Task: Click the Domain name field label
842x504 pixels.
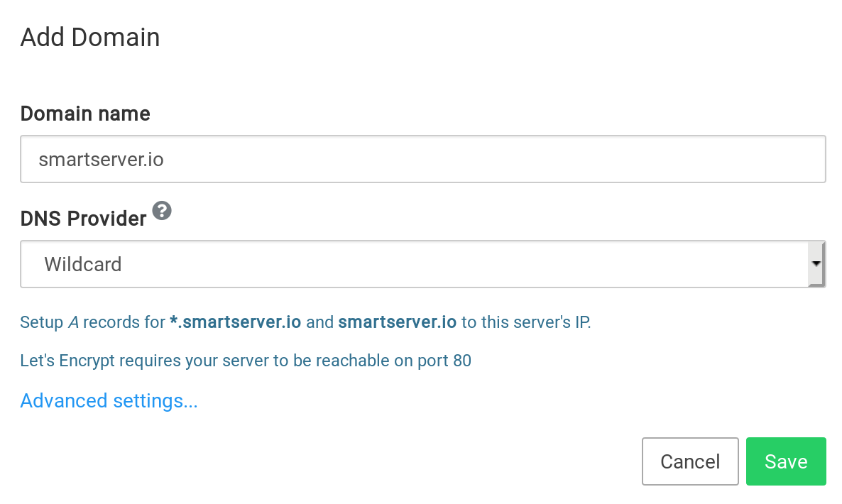Action: 85,114
